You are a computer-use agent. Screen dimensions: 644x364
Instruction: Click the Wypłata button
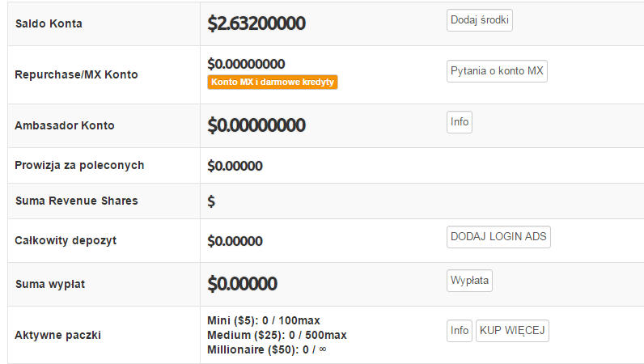point(470,281)
